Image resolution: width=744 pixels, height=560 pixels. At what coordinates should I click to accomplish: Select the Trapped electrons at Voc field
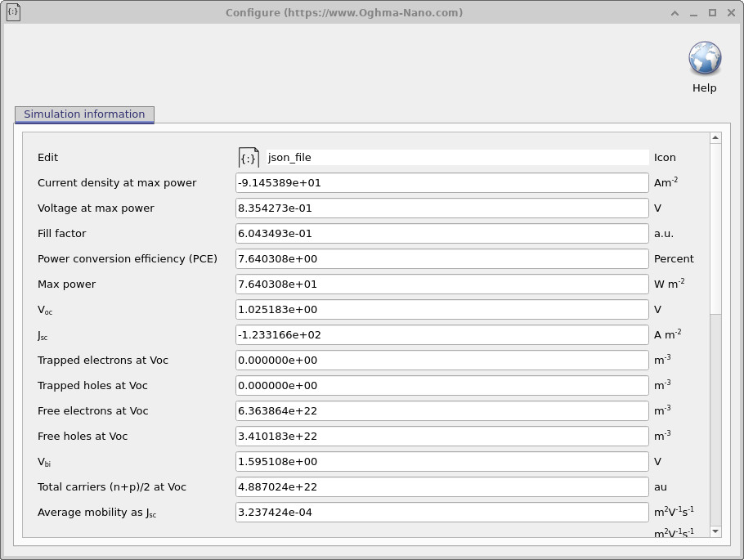point(441,360)
